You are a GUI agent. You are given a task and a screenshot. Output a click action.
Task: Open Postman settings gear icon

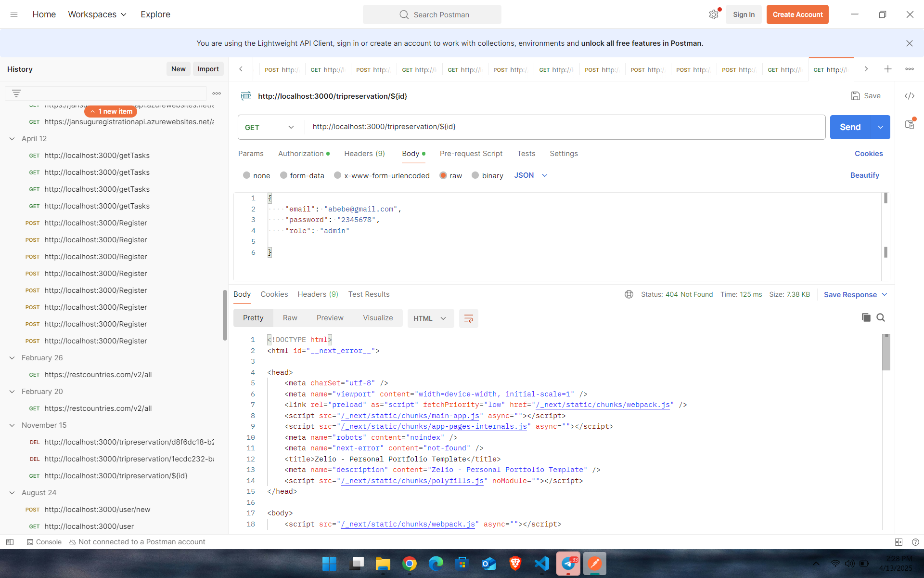[714, 14]
